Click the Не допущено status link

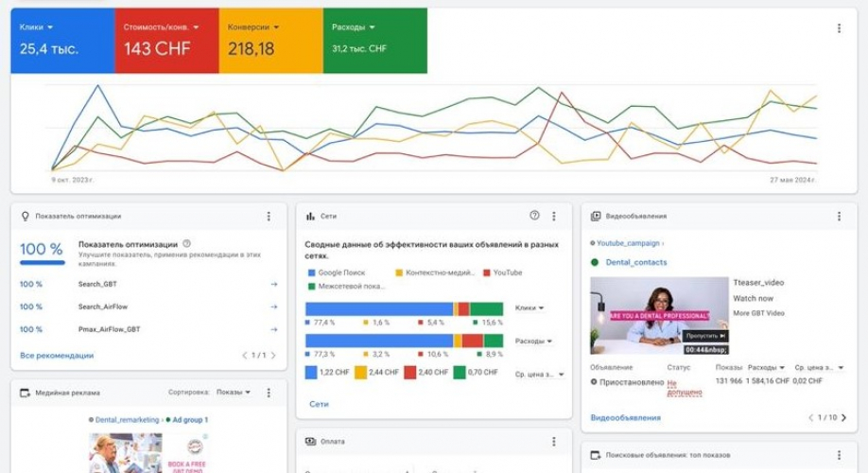point(685,388)
